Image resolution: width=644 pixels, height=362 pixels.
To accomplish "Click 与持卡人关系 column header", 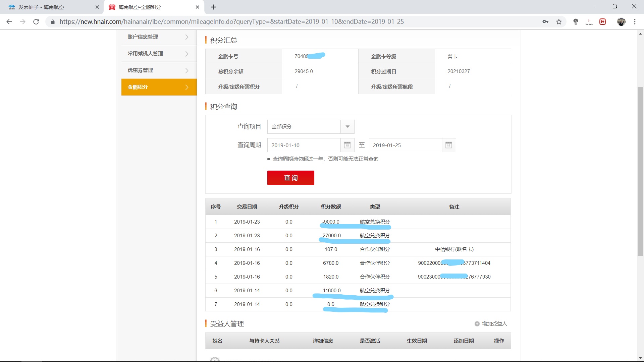I will pyautogui.click(x=264, y=341).
